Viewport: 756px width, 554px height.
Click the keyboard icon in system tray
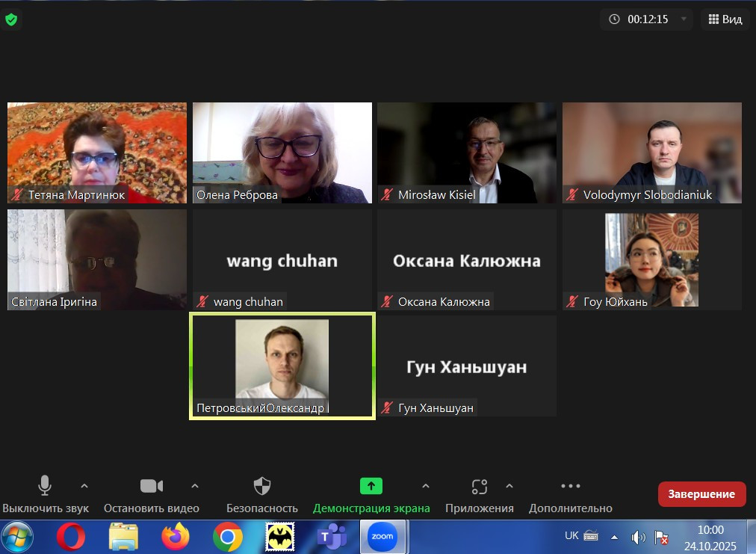click(591, 535)
